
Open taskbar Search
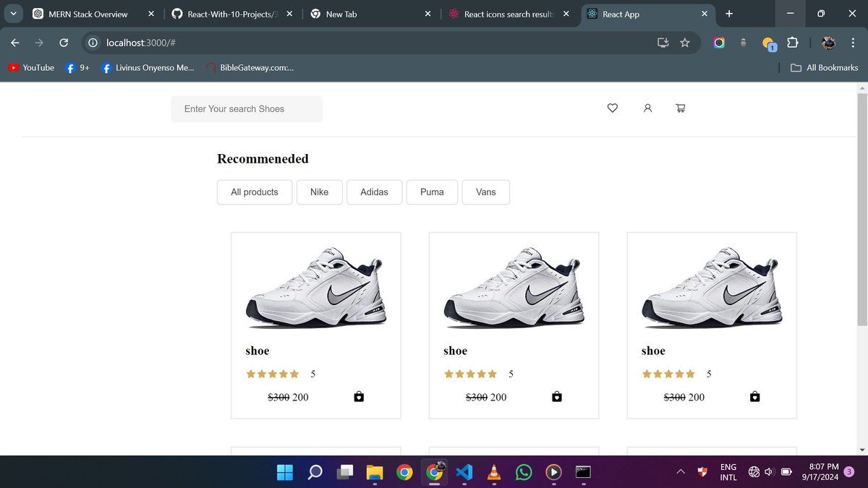point(315,472)
